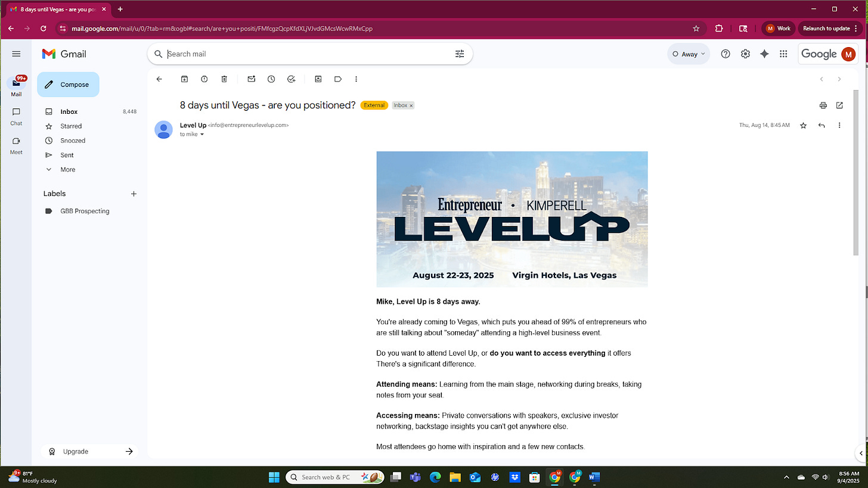Image resolution: width=868 pixels, height=488 pixels.
Task: Open Gemini sparkle icon
Action: tap(764, 54)
